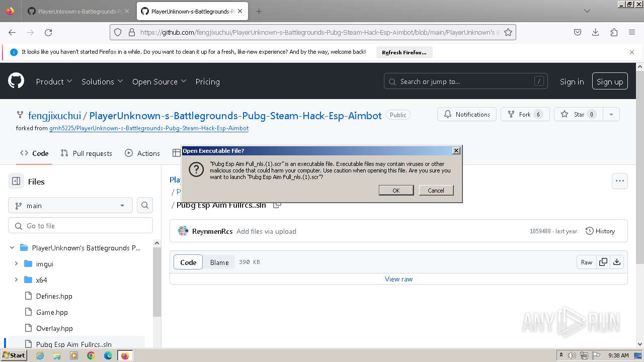Collapse the Files side panel icon
Screen dimensions: 644x362
coord(16,181)
